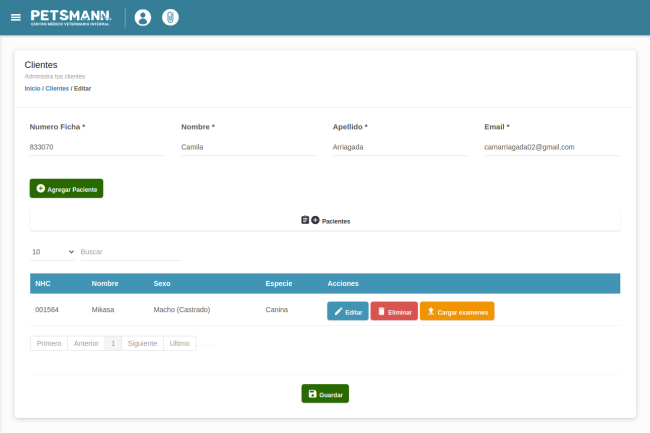650x433 pixels.
Task: Click the user profile icon in header
Action: pos(143,17)
